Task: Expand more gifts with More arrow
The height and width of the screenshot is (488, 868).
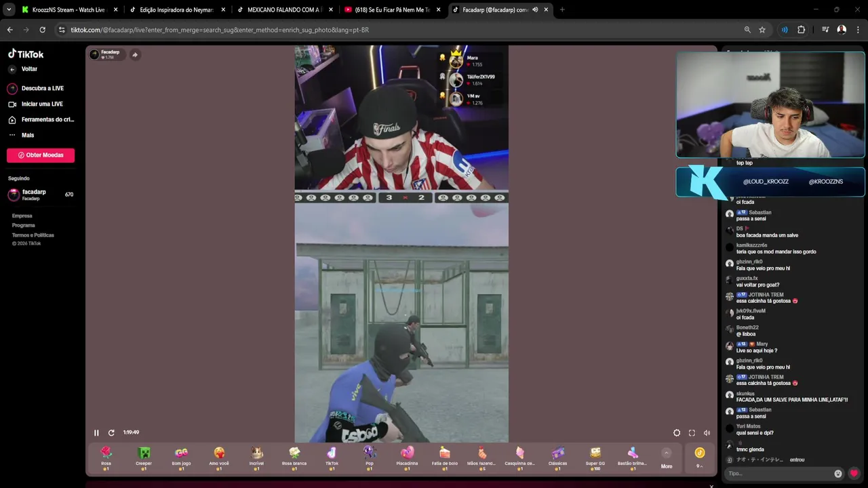Action: coord(667,458)
